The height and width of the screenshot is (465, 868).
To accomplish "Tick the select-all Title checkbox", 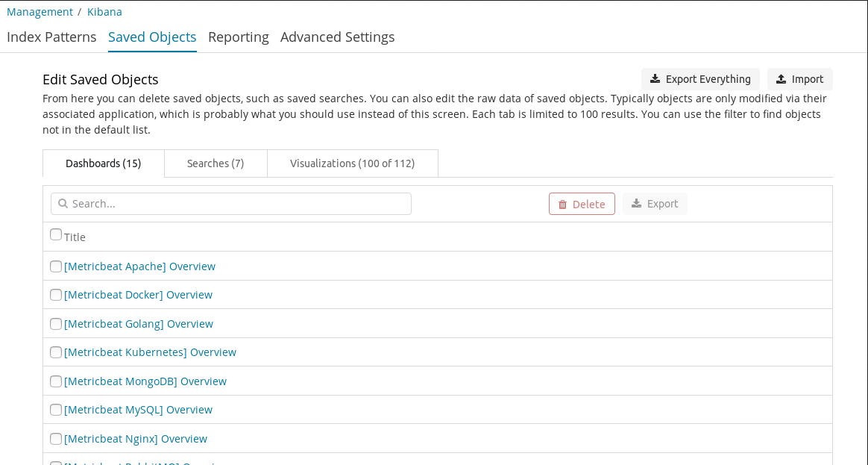I will (56, 234).
